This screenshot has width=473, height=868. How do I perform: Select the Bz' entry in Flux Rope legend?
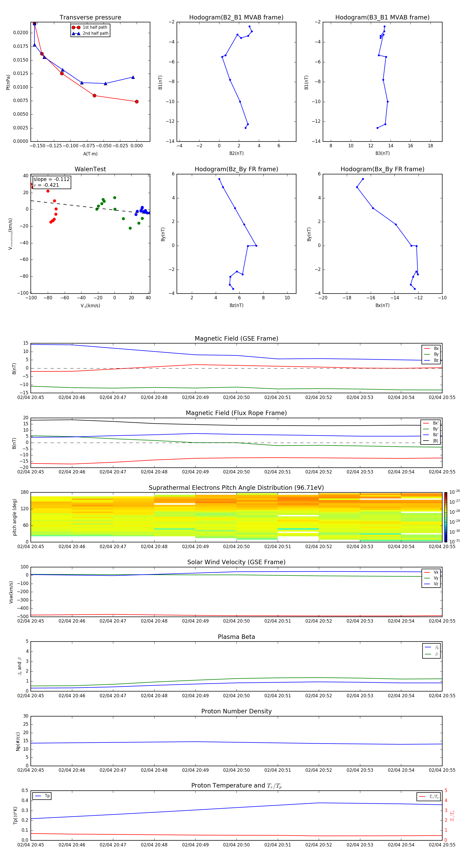[x=431, y=435]
